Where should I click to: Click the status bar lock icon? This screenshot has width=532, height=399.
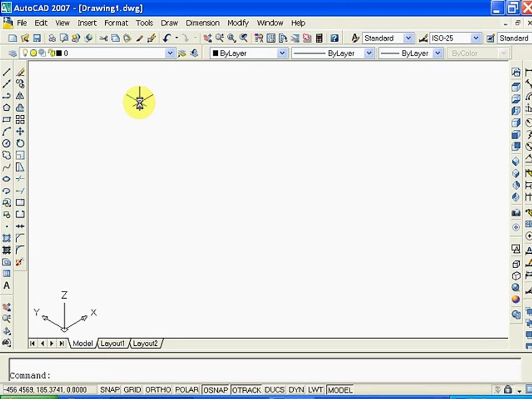pos(508,390)
